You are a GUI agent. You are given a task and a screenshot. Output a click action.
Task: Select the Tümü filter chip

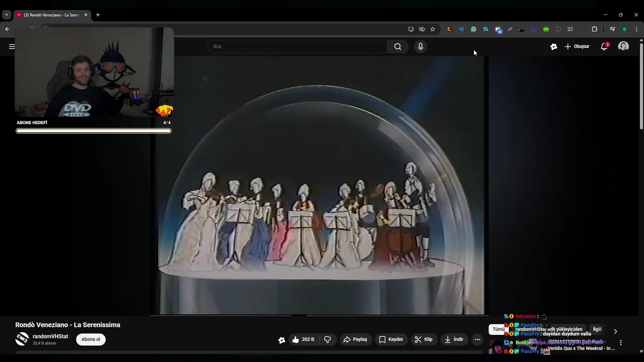click(x=498, y=329)
